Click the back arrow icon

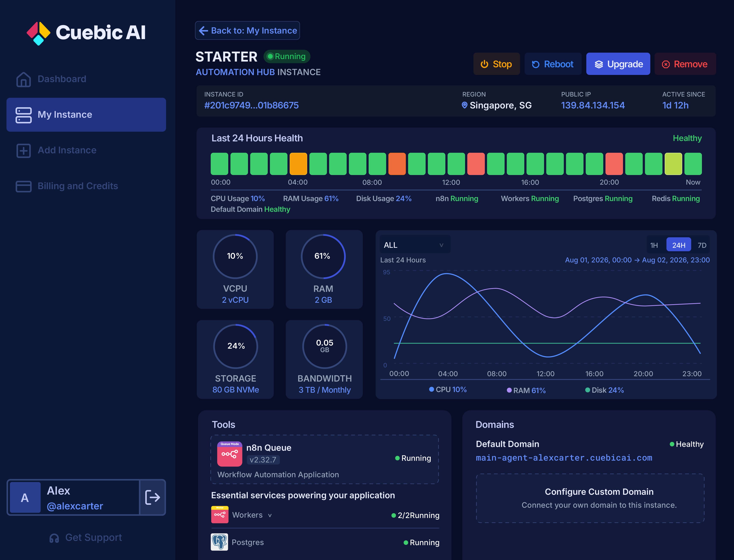click(203, 31)
